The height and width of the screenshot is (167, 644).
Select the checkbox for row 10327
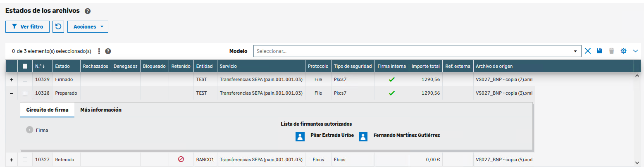[25, 160]
